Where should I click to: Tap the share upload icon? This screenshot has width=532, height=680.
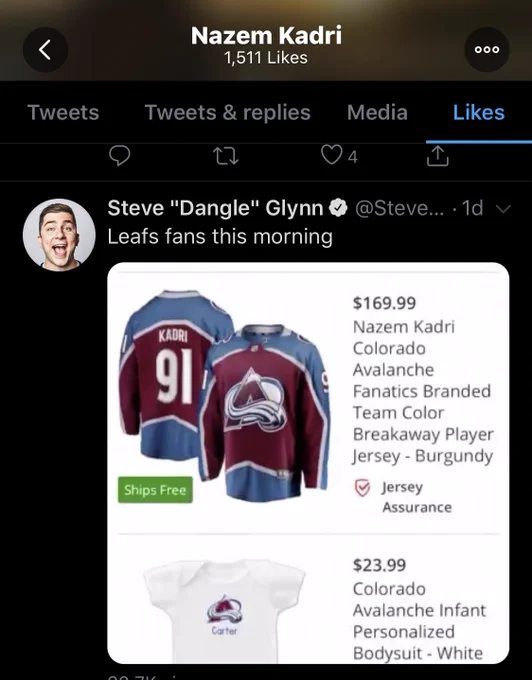[437, 156]
